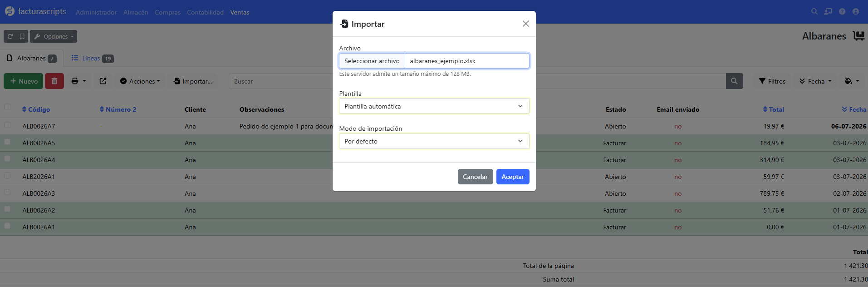868x287 pixels.
Task: Click the 314,90 € total cell
Action: coord(772,160)
